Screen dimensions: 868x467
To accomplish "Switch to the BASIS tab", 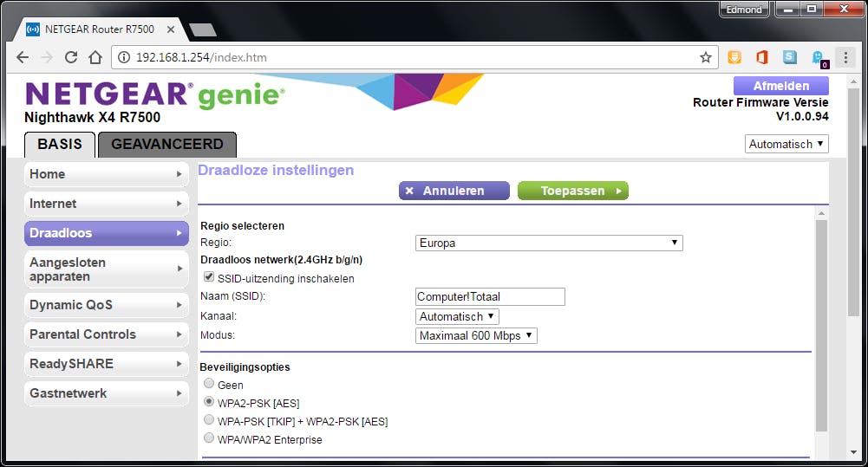I will tap(60, 145).
